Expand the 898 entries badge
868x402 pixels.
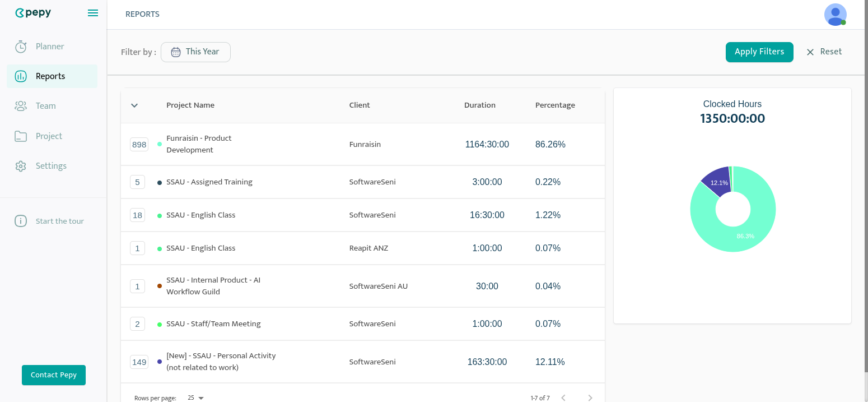click(x=139, y=145)
